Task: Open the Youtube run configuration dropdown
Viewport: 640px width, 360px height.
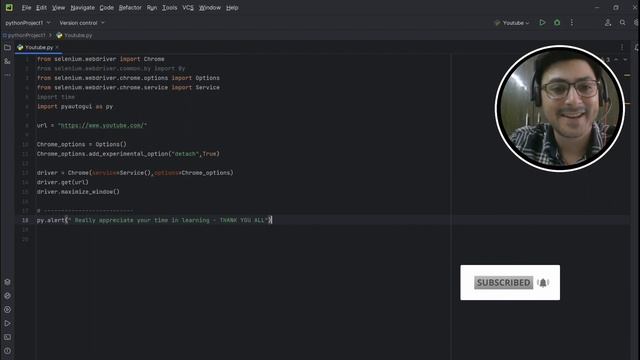Action: click(511, 23)
